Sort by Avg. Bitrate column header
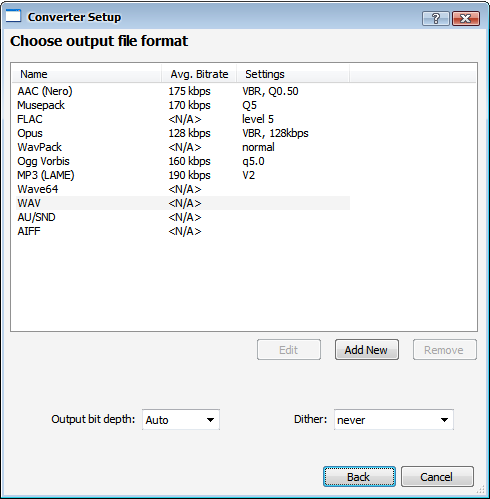The width and height of the screenshot is (490, 499). [x=199, y=74]
